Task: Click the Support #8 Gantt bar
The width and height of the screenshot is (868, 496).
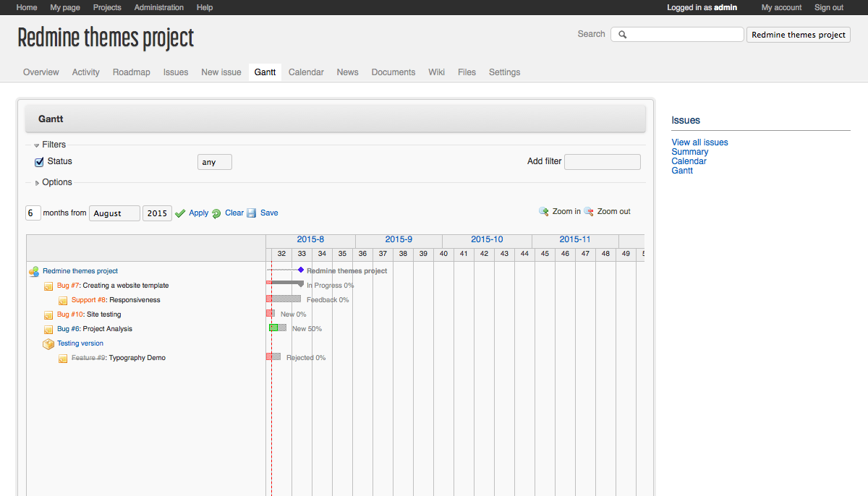Action: (284, 299)
